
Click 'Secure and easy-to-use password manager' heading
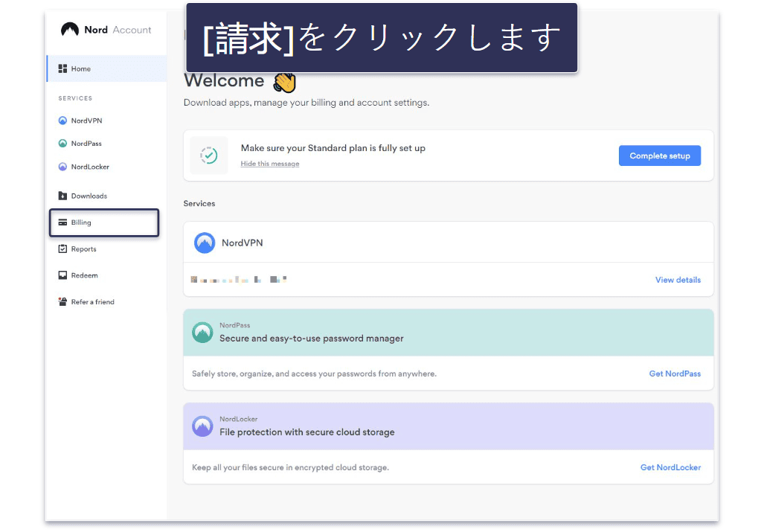[312, 339]
